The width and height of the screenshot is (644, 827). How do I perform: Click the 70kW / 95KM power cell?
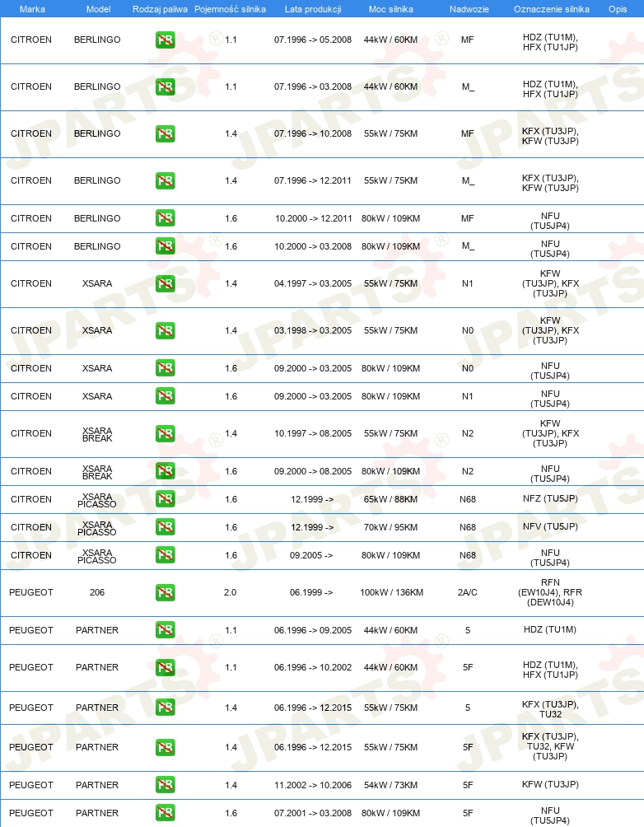(x=391, y=527)
